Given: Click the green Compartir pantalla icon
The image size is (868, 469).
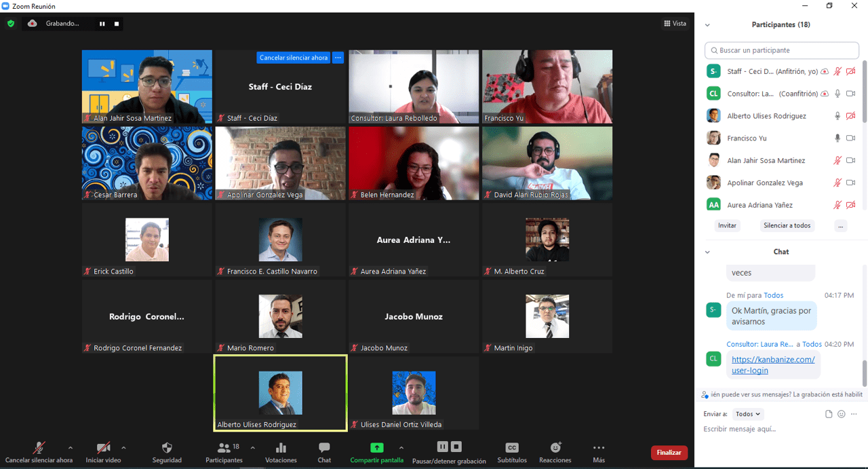Looking at the screenshot, I should (x=376, y=448).
